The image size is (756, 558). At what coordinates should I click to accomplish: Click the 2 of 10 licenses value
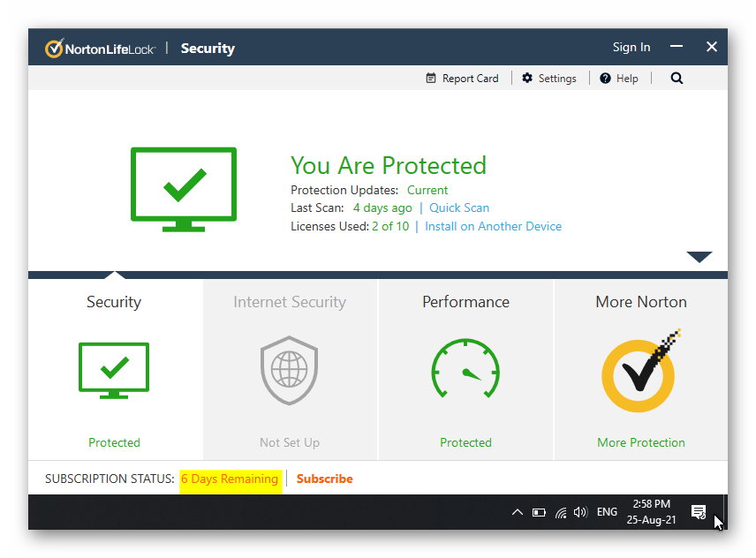[x=390, y=227]
